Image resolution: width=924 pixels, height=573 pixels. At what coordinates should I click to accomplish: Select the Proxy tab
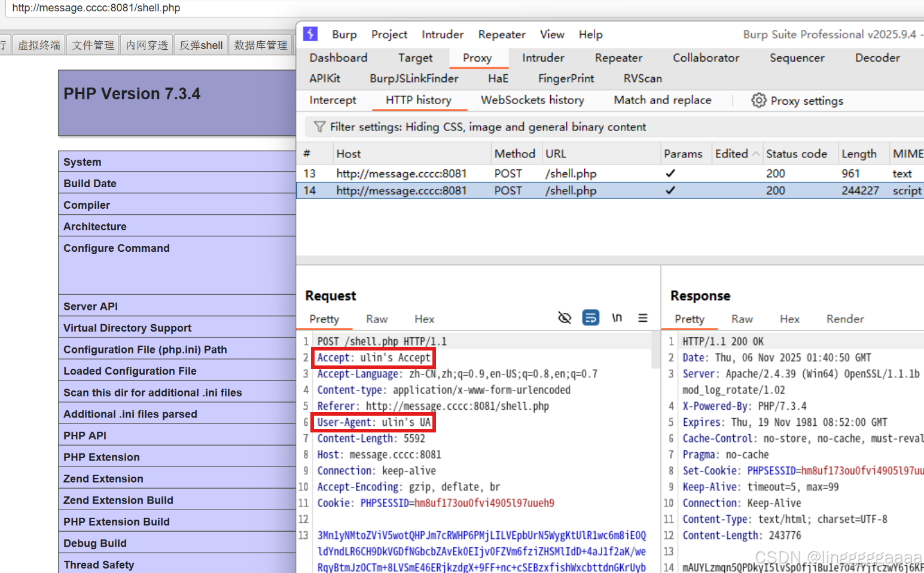click(477, 57)
